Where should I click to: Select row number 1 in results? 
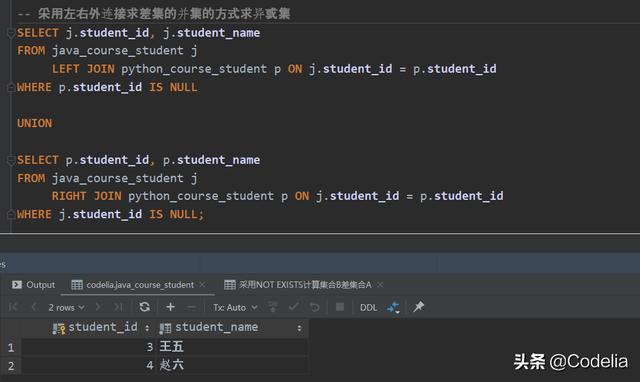point(11,347)
